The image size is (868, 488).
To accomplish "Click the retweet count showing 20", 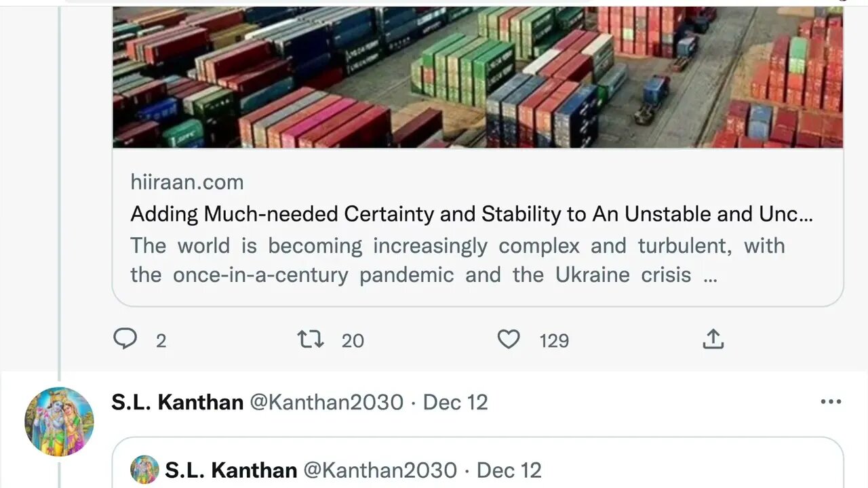I will click(353, 340).
